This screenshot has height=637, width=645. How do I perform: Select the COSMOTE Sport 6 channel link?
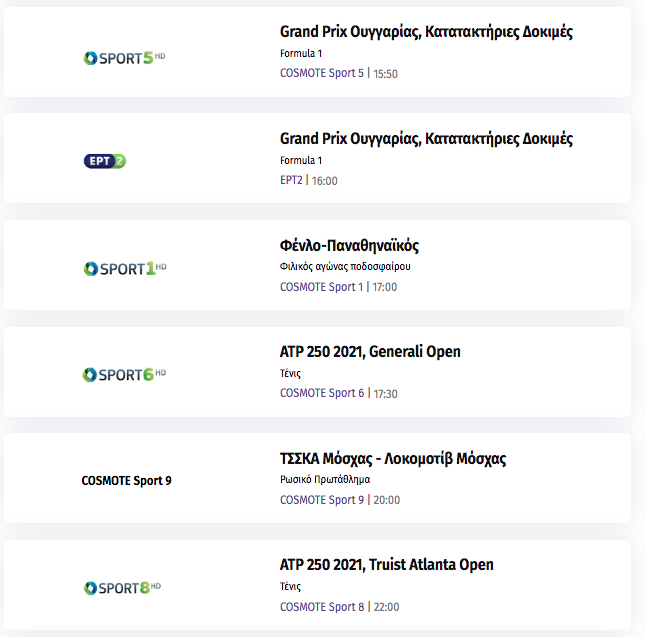(x=322, y=393)
